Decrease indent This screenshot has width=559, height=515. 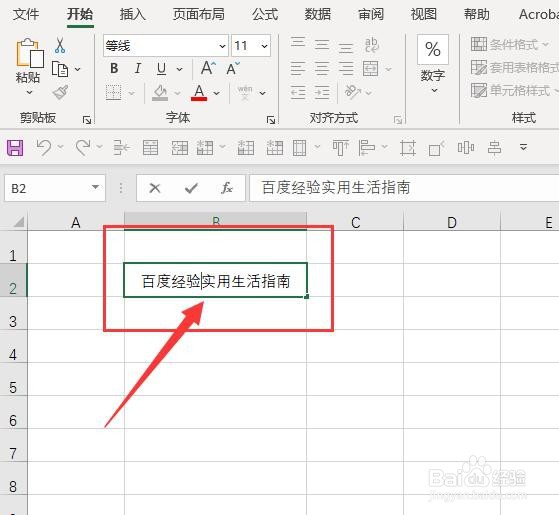[x=298, y=93]
